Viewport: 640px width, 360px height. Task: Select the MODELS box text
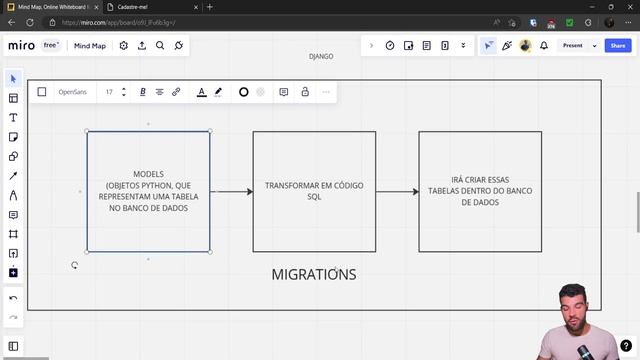[149, 191]
